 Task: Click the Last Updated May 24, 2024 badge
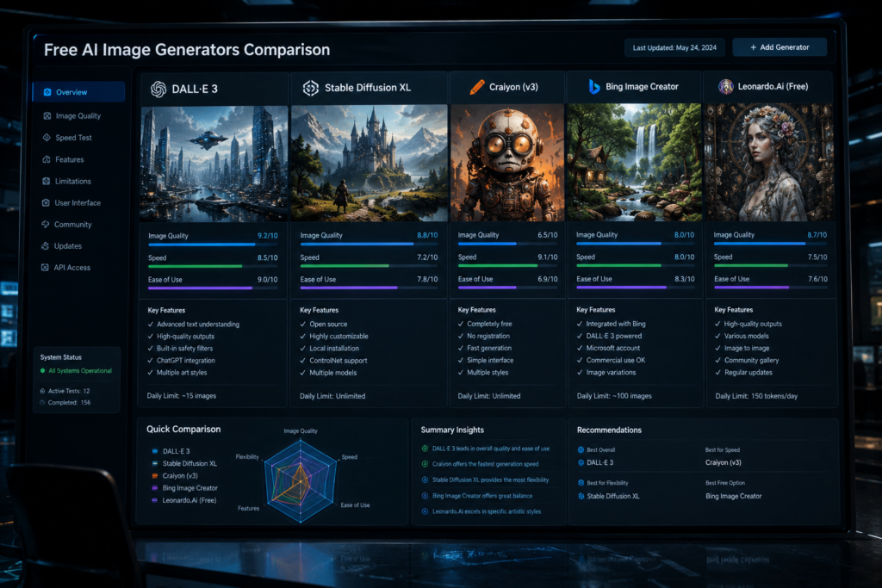pos(674,48)
